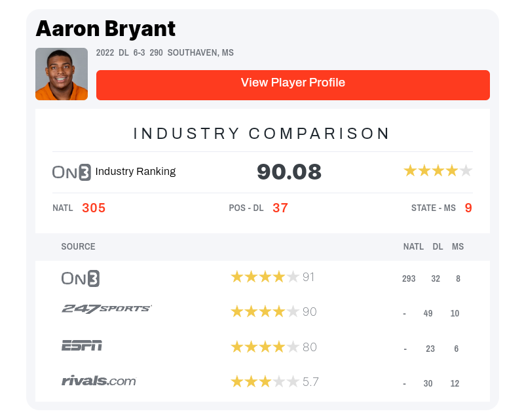Click the NATL column header in table

coord(413,247)
